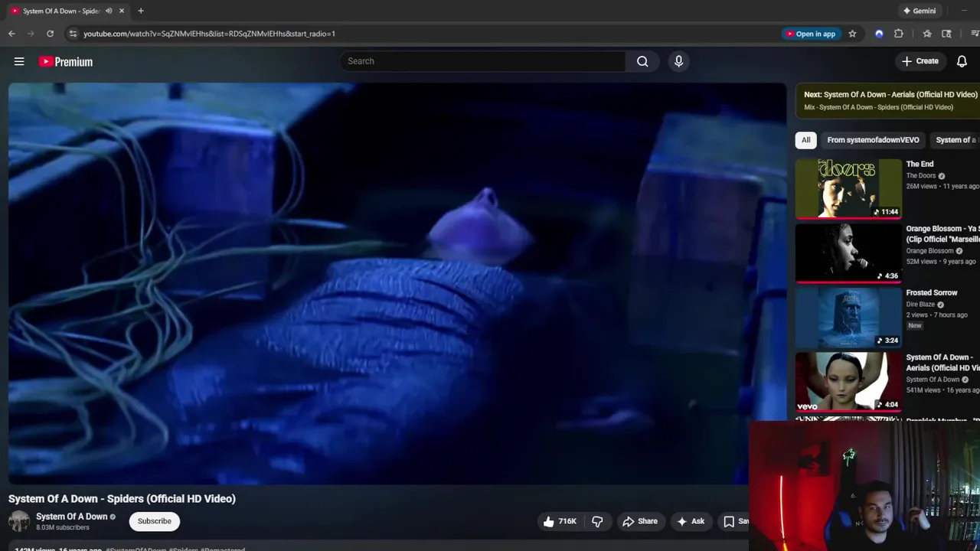
Task: Open favorites star-list icon
Action: (x=927, y=34)
